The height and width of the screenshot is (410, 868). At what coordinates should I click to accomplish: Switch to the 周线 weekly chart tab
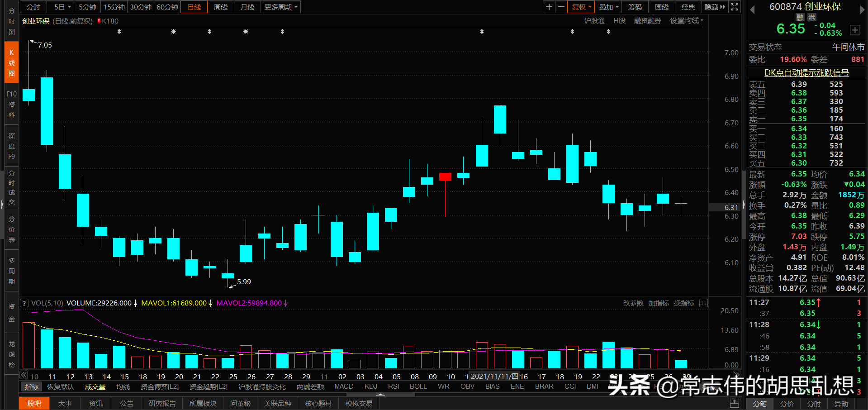(220, 7)
